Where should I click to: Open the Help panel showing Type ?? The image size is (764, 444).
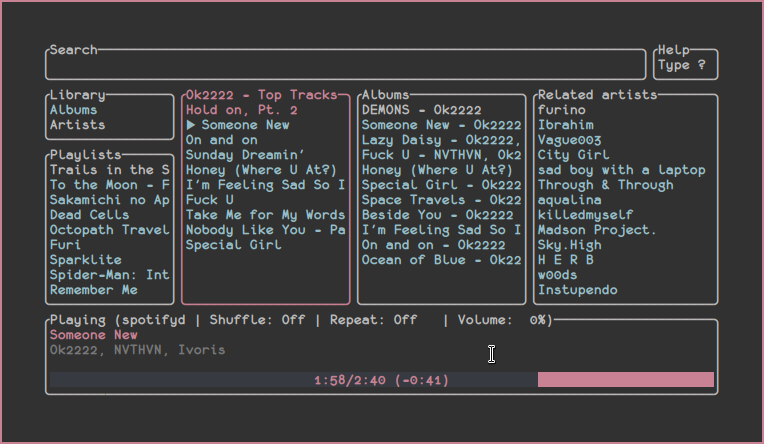pyautogui.click(x=685, y=64)
